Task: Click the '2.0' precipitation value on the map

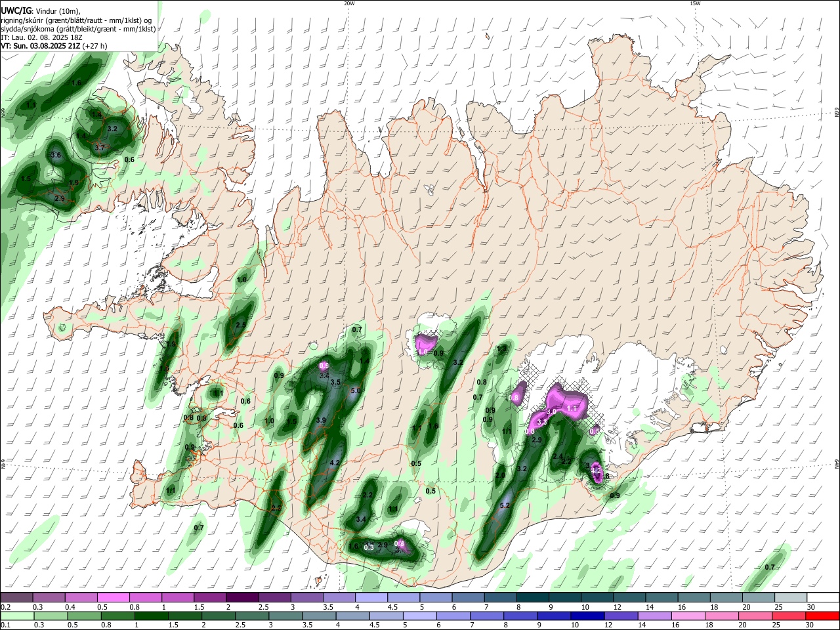Action: tap(500, 476)
